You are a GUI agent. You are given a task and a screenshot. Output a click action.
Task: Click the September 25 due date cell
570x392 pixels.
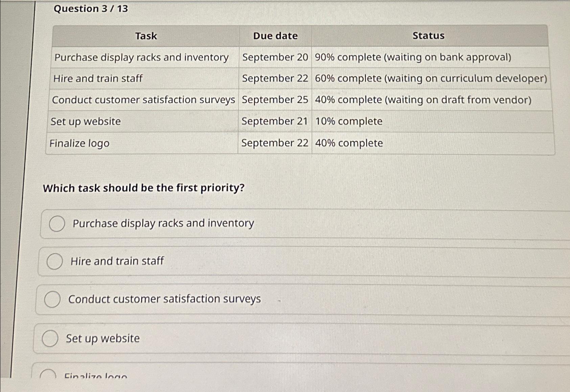275,100
